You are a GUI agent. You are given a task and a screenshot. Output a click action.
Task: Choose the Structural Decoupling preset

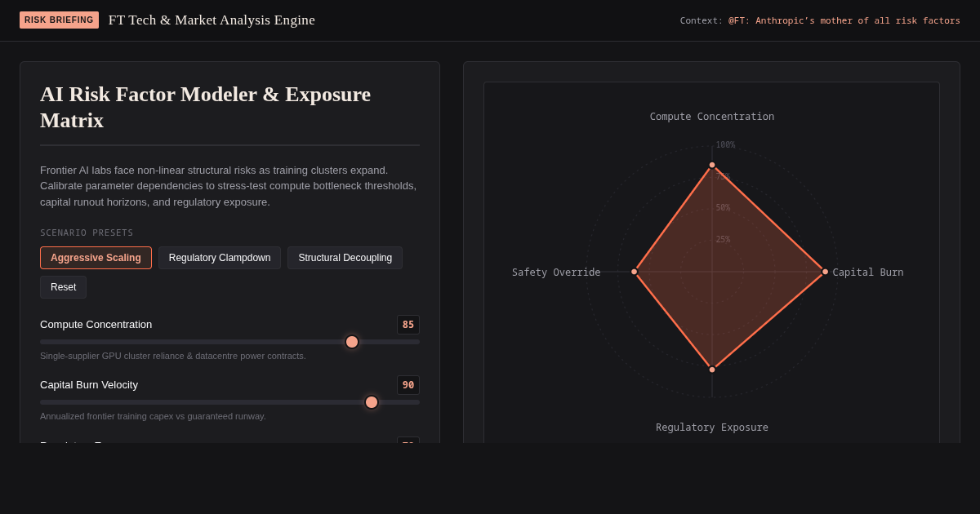[345, 258]
